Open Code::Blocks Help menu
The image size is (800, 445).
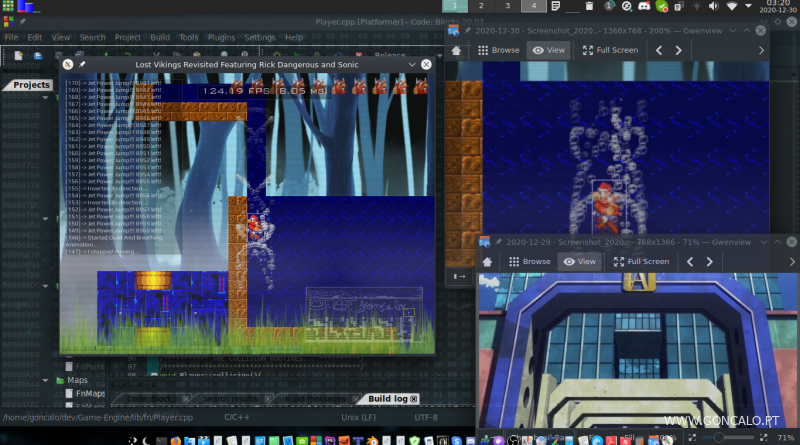(x=294, y=37)
